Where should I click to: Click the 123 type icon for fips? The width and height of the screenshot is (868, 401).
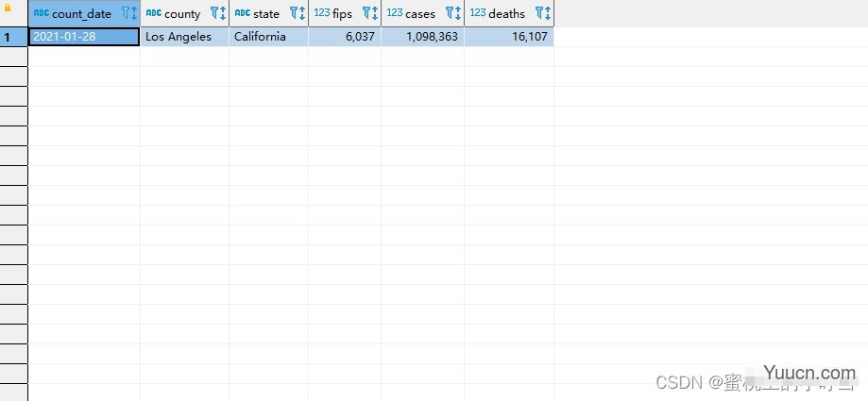(322, 12)
